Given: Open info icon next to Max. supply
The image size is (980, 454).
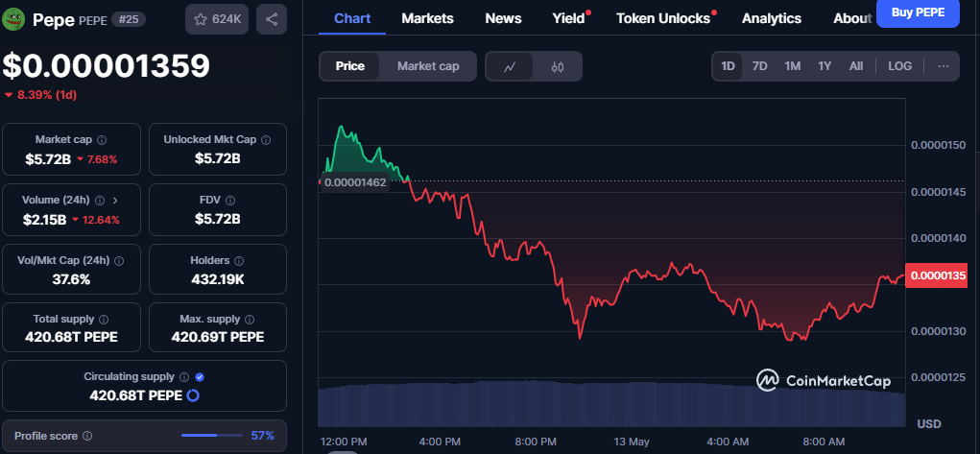Looking at the screenshot, I should 250,319.
